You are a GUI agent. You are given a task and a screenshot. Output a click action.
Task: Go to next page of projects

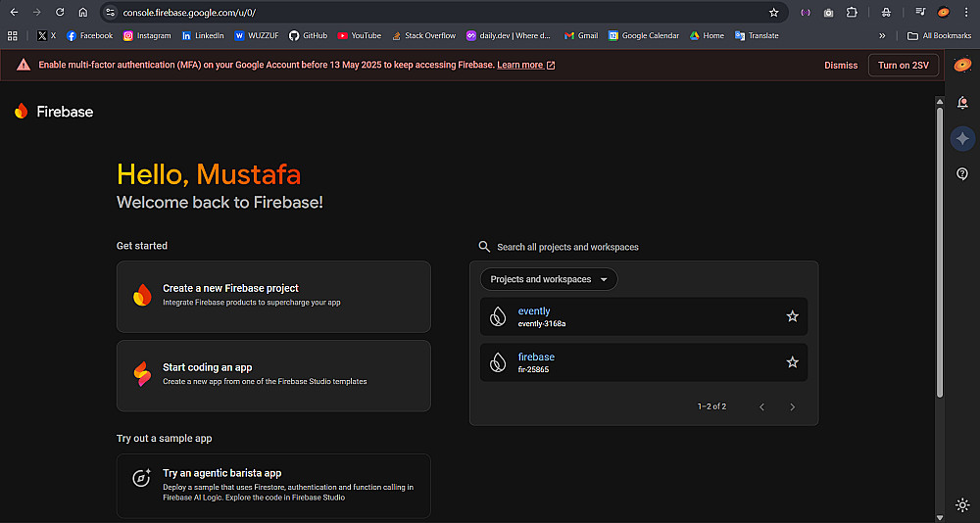(x=792, y=406)
